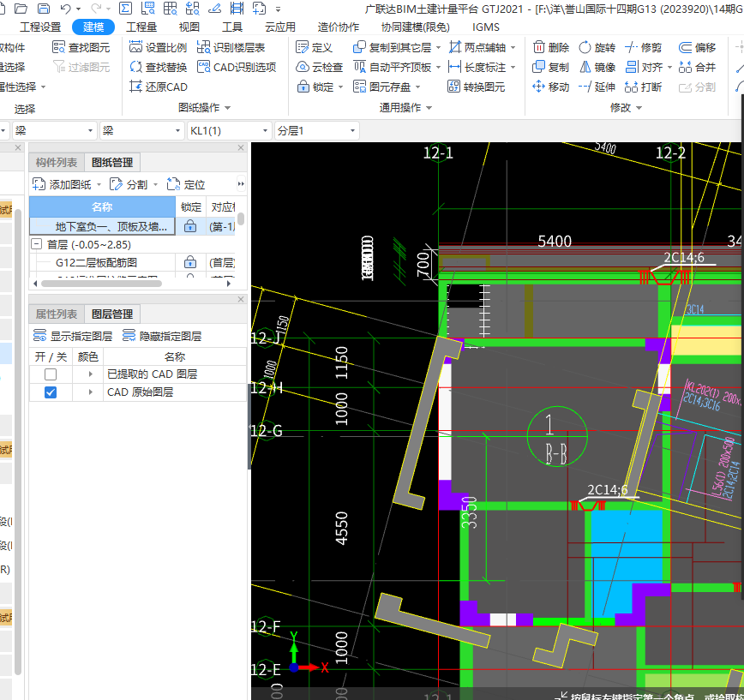Click 定位 button in drawing manager

coord(186,184)
